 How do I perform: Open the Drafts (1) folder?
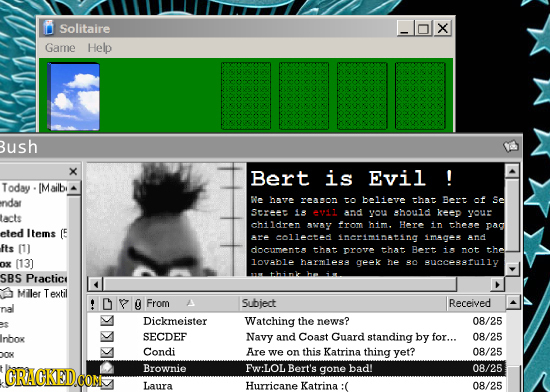[x=15, y=249]
